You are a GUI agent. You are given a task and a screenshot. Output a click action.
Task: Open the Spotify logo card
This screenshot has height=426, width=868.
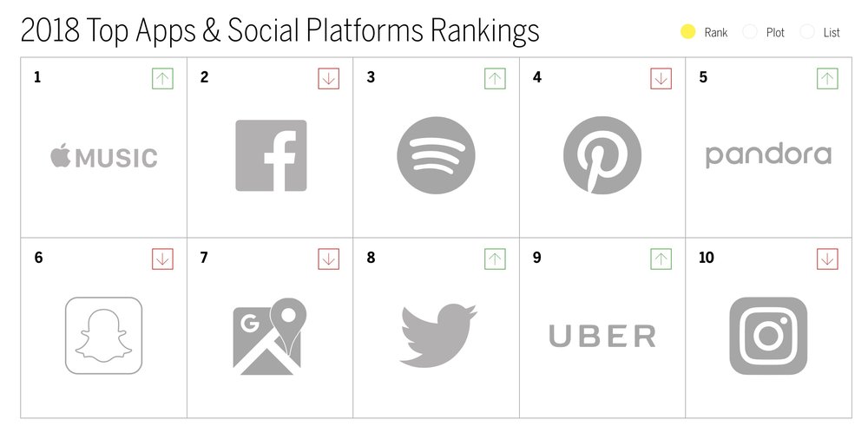(x=436, y=155)
